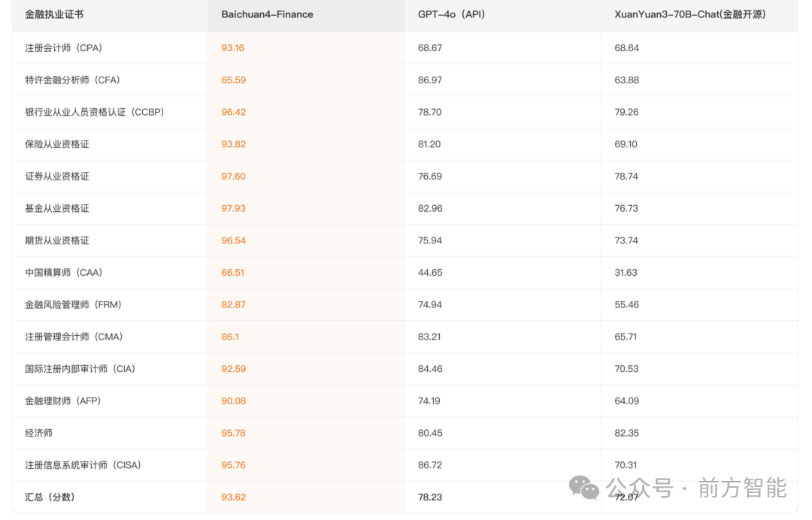Click the 证券从业资格证 score 78.74
812x520 pixels.
point(626,176)
